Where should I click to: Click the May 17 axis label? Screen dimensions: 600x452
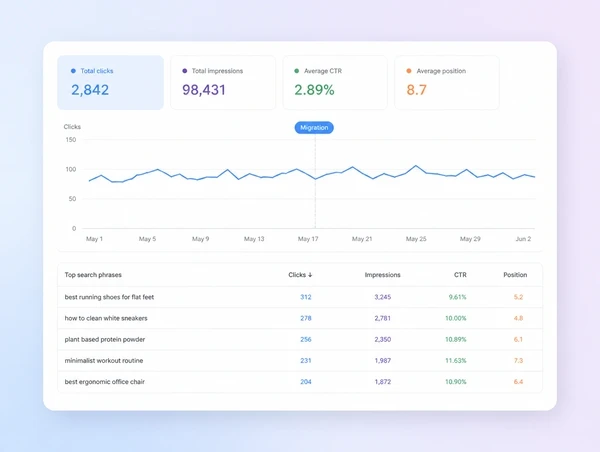pyautogui.click(x=308, y=239)
